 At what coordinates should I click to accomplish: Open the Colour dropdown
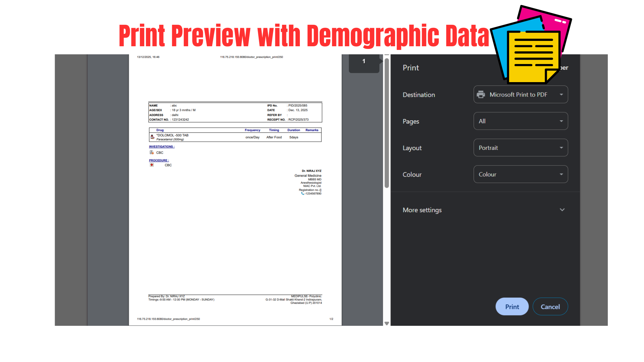pyautogui.click(x=521, y=174)
